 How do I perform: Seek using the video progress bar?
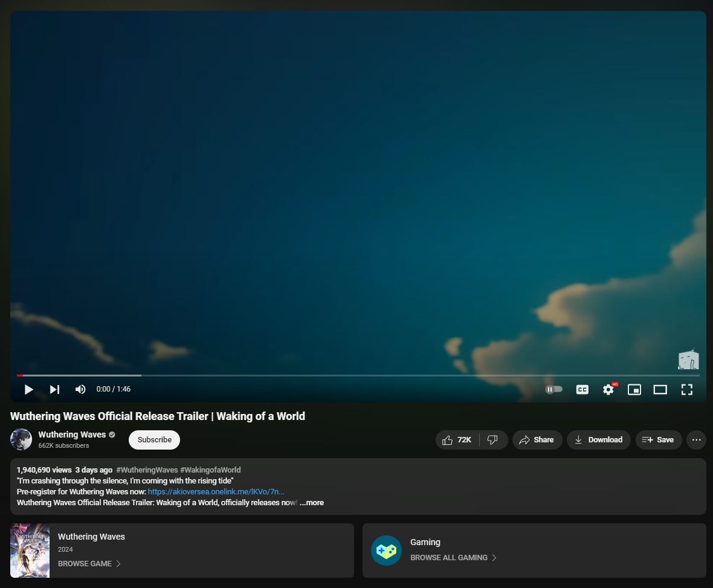pyautogui.click(x=358, y=375)
